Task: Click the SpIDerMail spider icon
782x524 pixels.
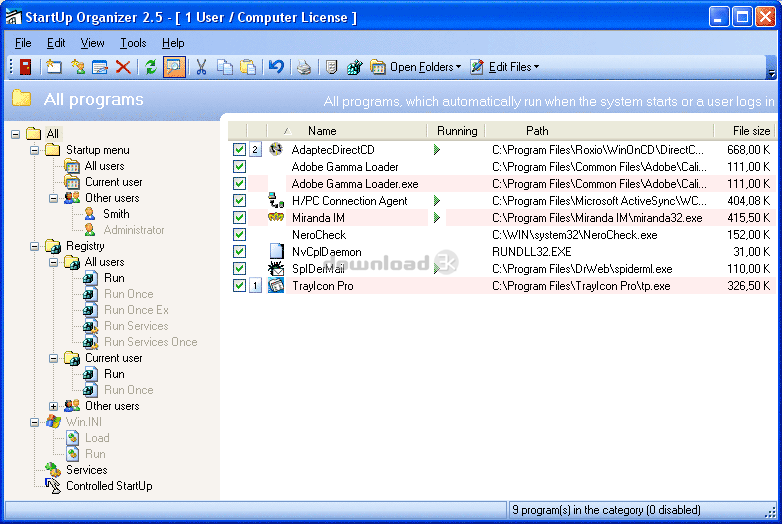Action: pos(276,269)
